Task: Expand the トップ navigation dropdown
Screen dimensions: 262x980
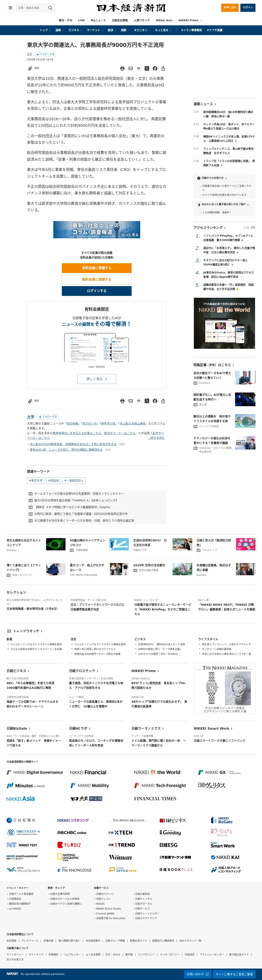Action: click(x=45, y=30)
